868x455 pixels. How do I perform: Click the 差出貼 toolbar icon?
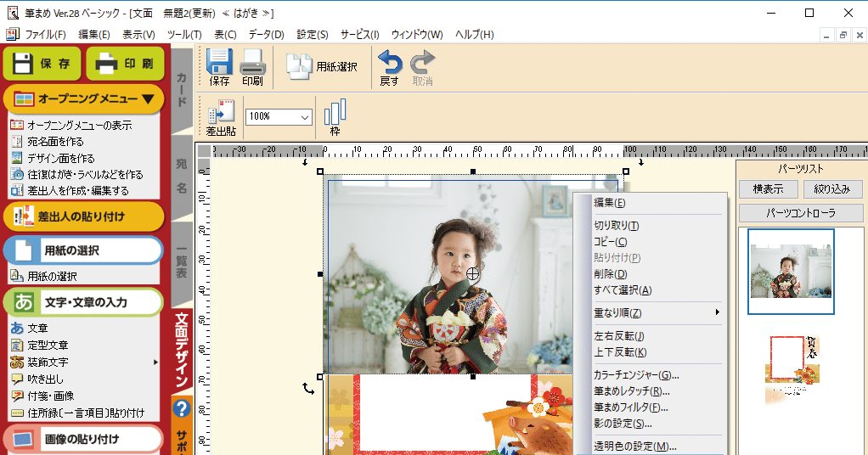[221, 118]
